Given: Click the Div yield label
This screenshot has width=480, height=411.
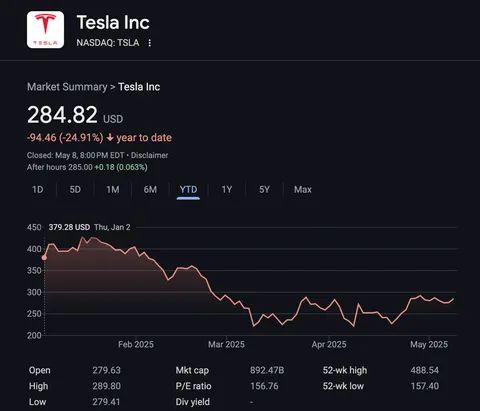Looking at the screenshot, I should click(x=193, y=402).
